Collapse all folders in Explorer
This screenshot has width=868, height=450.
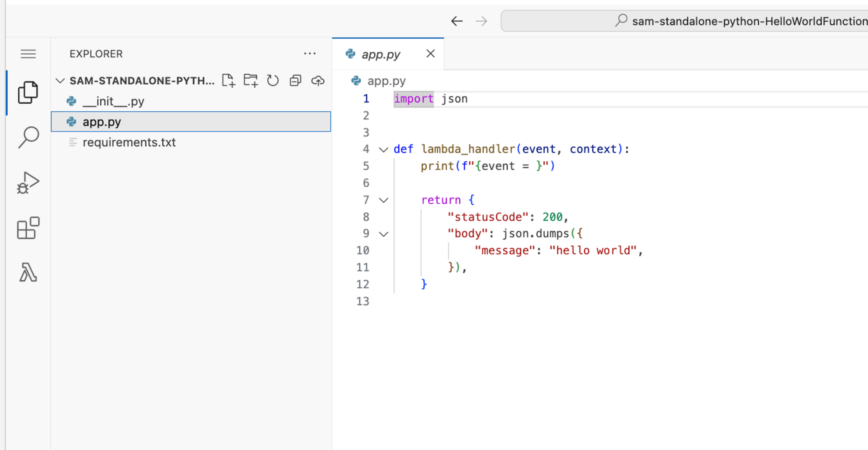pos(296,80)
